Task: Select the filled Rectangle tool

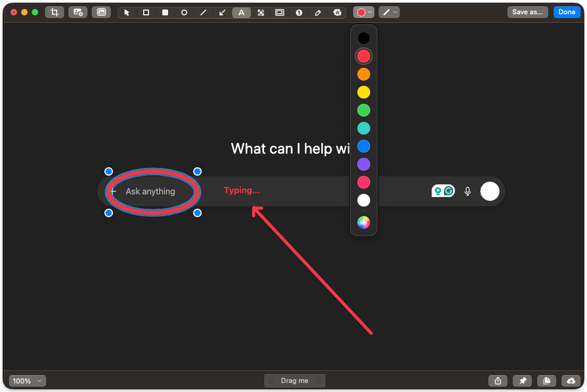Action: coord(165,12)
